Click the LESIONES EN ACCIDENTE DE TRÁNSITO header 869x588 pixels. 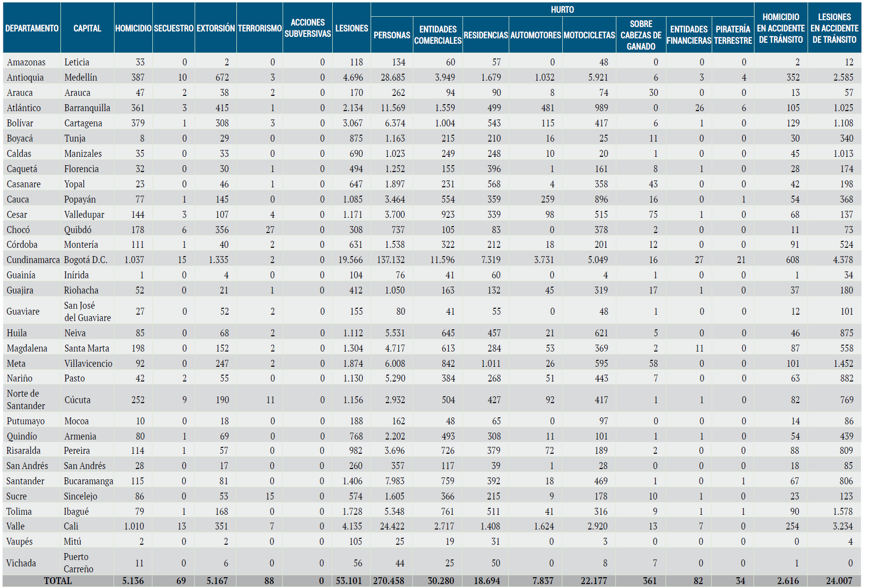834,29
